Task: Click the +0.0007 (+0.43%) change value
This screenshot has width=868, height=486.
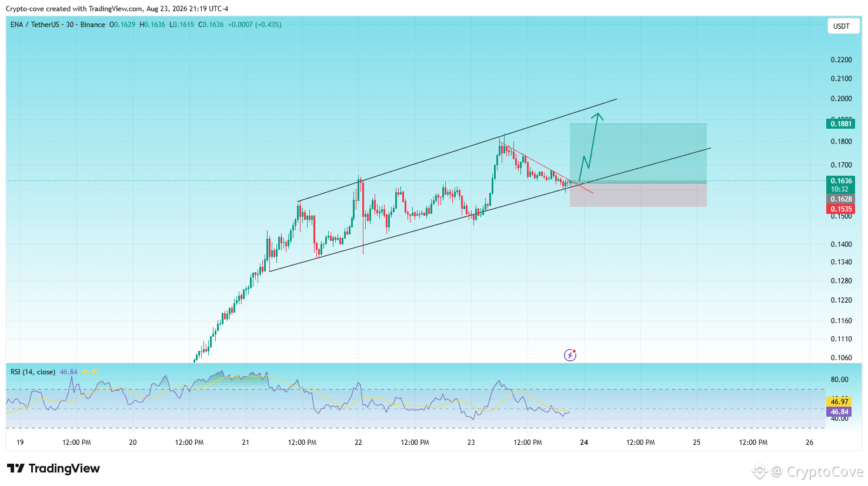Action: pyautogui.click(x=255, y=25)
